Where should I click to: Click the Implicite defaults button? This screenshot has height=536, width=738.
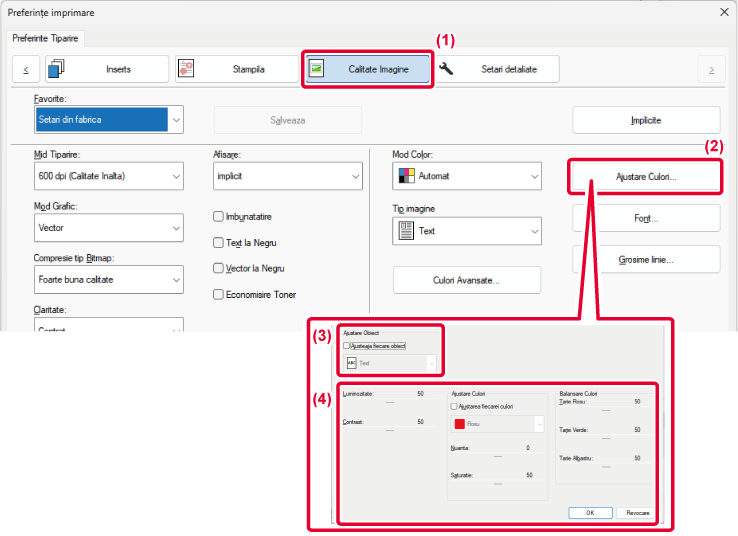click(x=645, y=120)
